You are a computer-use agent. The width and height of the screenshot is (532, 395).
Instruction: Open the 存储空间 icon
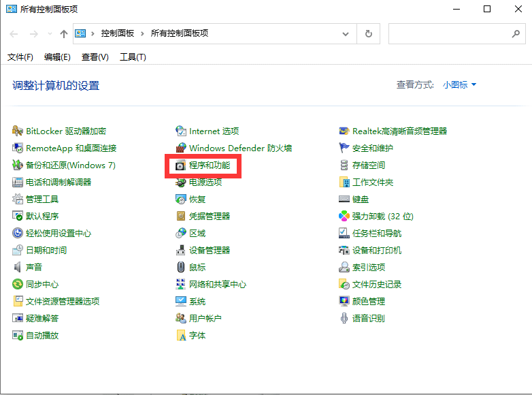click(344, 165)
